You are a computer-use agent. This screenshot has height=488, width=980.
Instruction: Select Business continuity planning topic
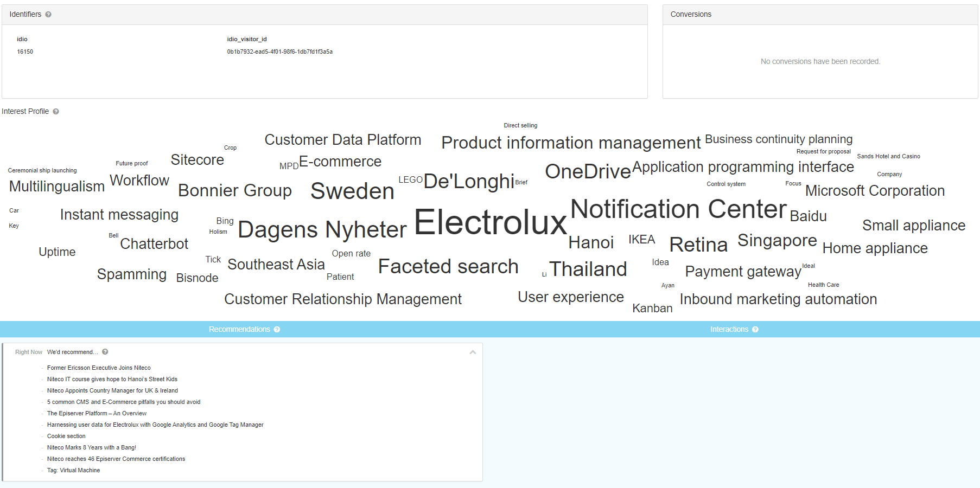(779, 139)
